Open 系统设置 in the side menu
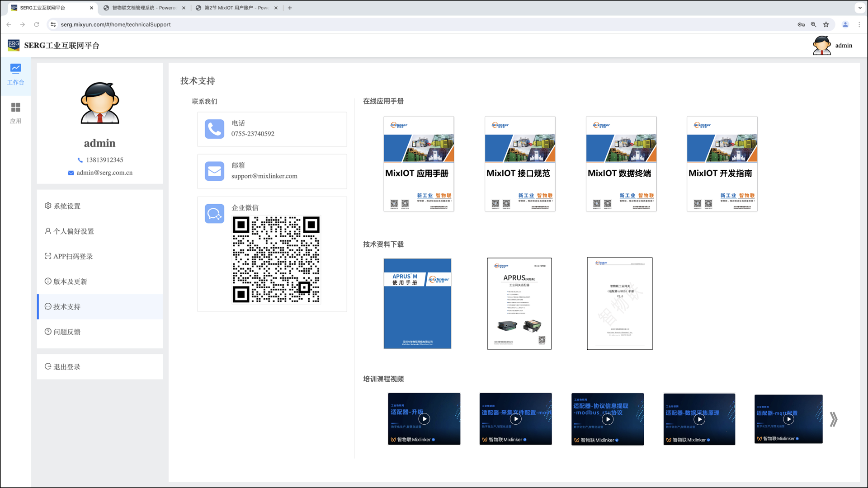 tap(67, 206)
